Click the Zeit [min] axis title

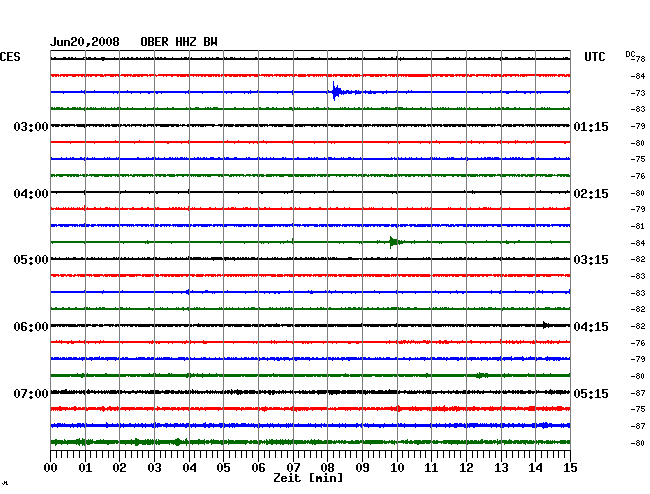click(308, 478)
